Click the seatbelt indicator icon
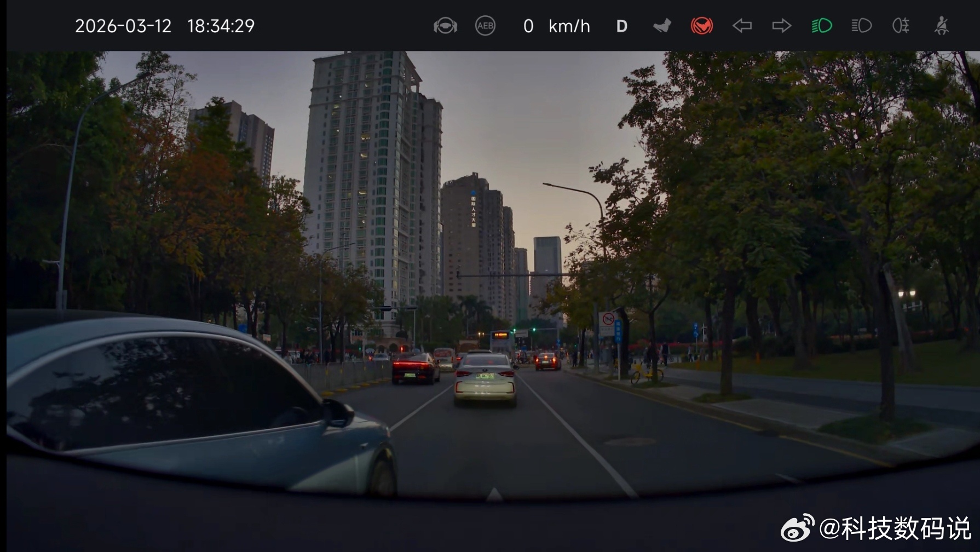The height and width of the screenshot is (552, 980). [941, 26]
